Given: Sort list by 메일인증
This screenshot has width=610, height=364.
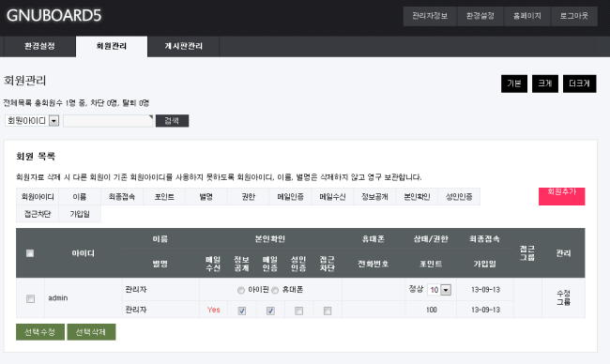Looking at the screenshot, I should pyautogui.click(x=290, y=197).
